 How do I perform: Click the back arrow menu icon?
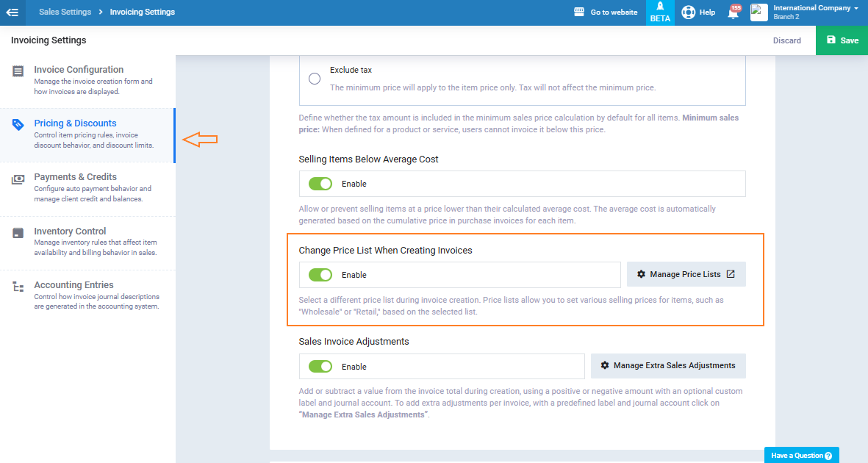[x=12, y=12]
